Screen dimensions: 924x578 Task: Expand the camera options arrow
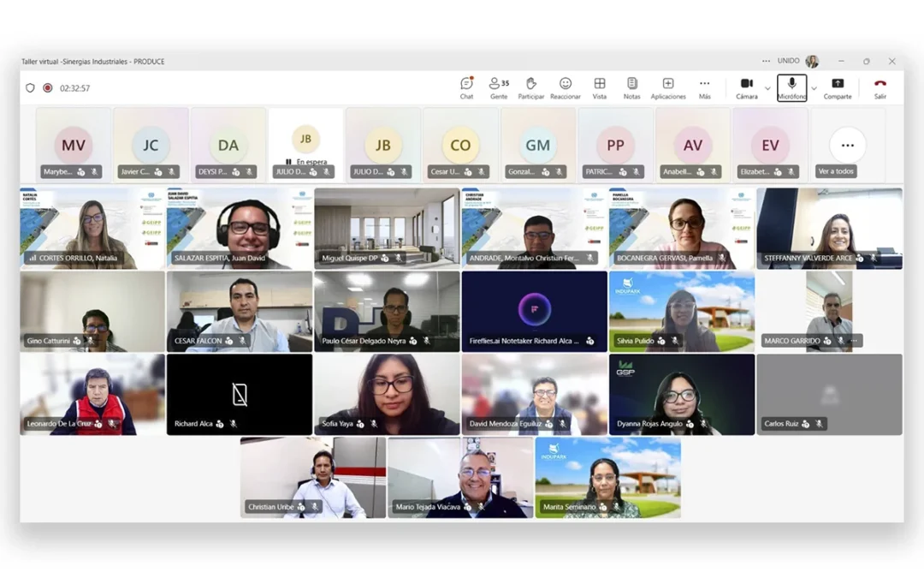click(x=767, y=88)
